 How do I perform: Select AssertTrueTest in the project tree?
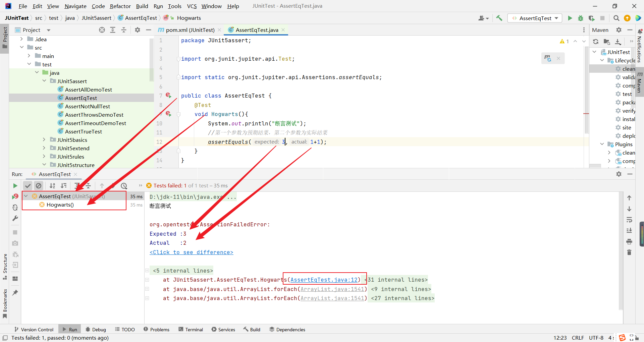[x=83, y=131]
